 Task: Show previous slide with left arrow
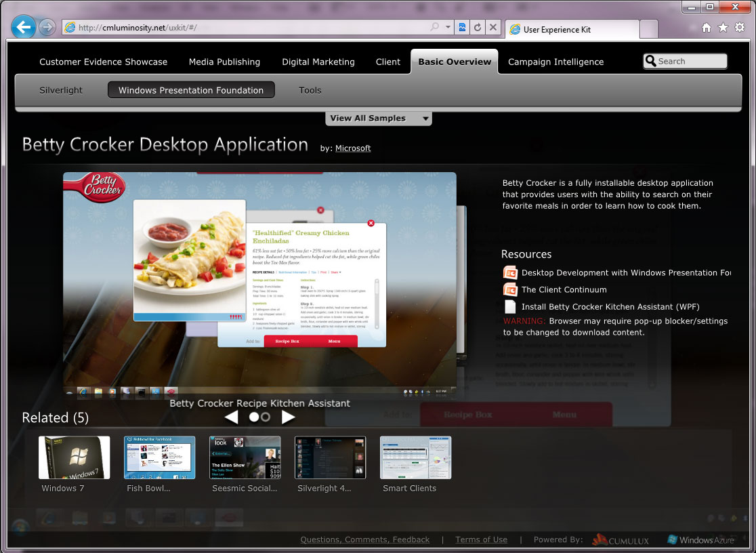232,417
